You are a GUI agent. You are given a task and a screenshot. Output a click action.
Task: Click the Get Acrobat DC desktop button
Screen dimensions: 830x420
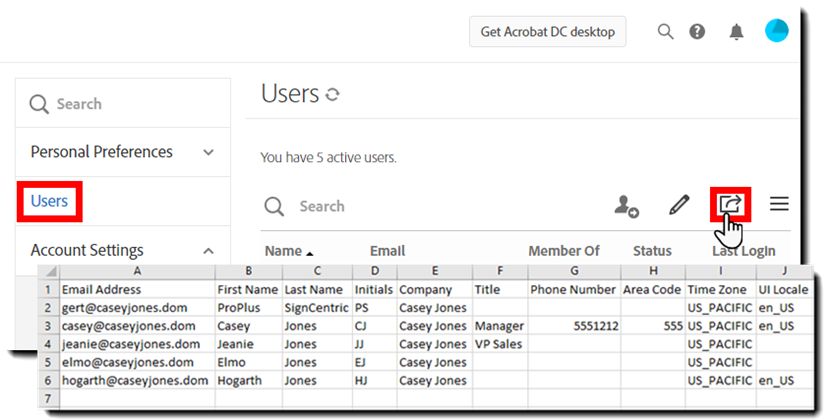(x=548, y=32)
